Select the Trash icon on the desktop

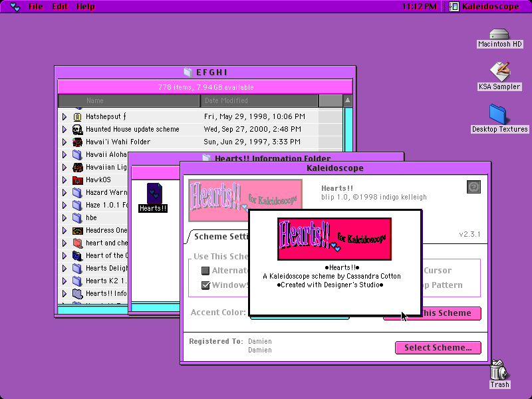(x=498, y=370)
